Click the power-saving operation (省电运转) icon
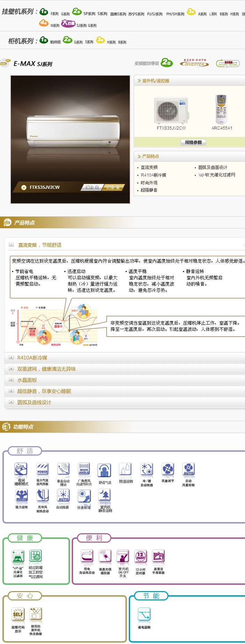Image resolution: width=245 pixels, height=644 pixels. tap(144, 615)
